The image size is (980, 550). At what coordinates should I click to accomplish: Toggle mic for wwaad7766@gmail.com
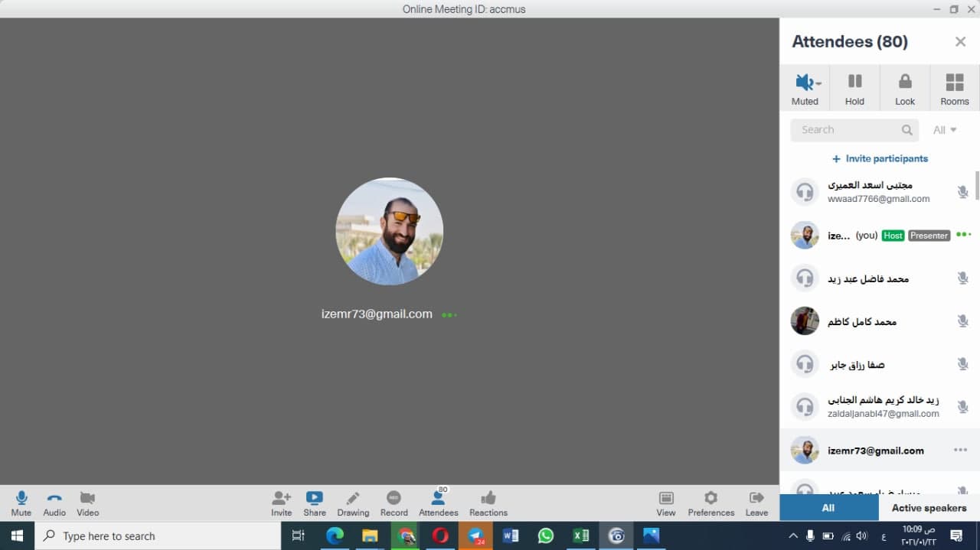962,192
